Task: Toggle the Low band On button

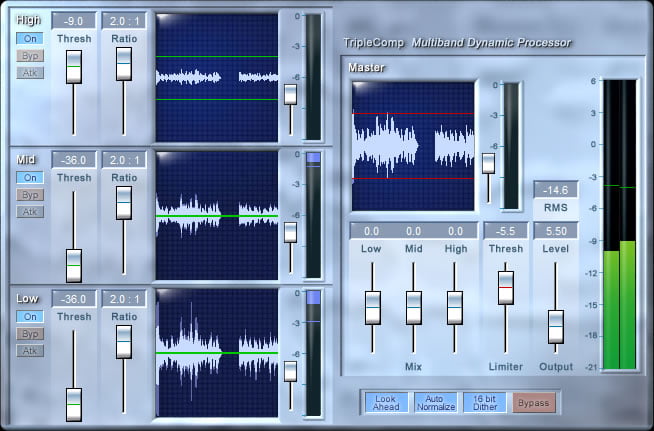Action: click(30, 316)
